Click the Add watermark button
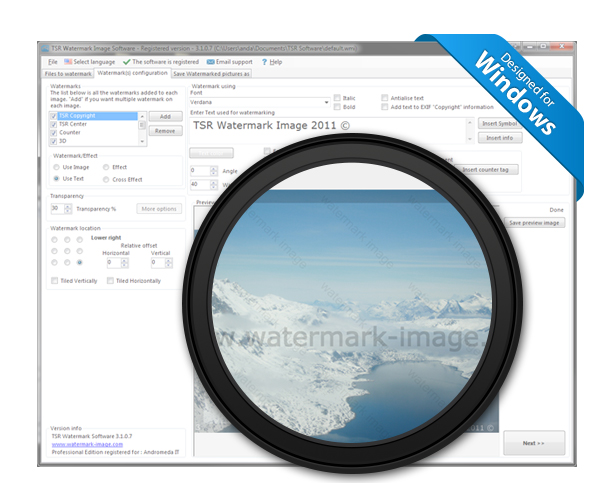599x483 pixels. tap(165, 117)
